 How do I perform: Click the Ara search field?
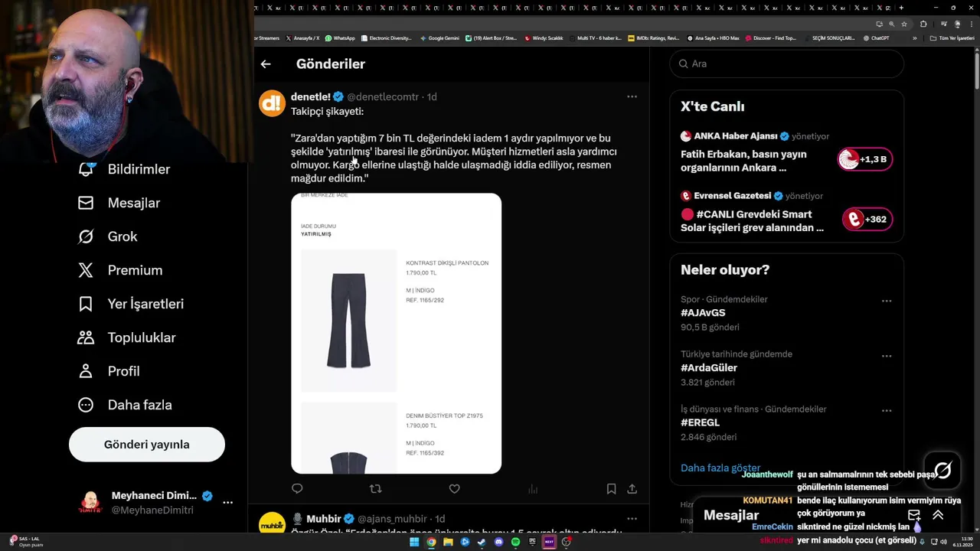tap(786, 64)
